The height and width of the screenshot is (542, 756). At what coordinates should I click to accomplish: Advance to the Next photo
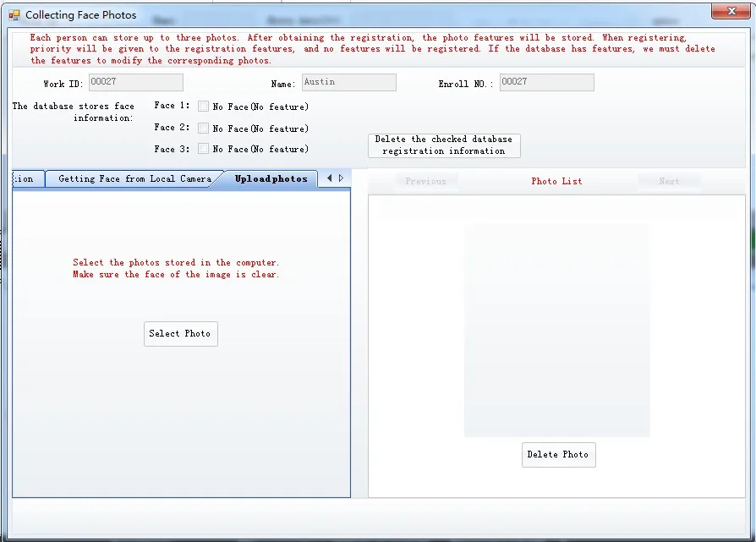pyautogui.click(x=669, y=181)
